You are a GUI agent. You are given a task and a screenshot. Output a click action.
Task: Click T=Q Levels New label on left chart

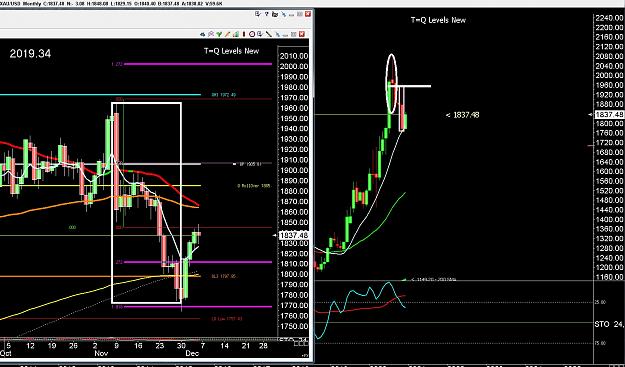[x=231, y=51]
